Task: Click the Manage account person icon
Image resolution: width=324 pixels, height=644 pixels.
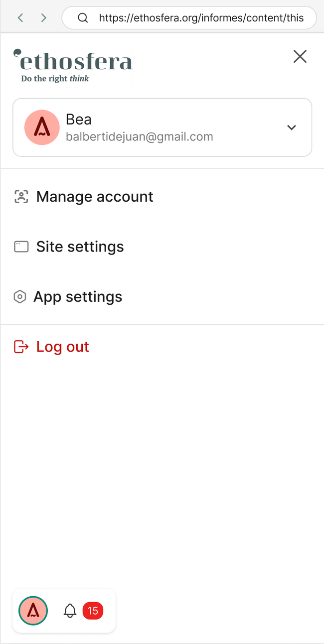Action: point(21,197)
